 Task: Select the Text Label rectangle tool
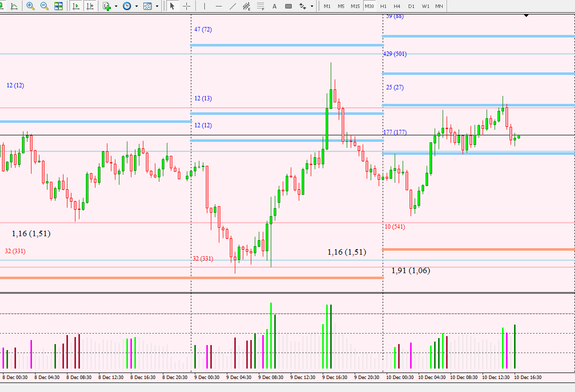pyautogui.click(x=289, y=6)
